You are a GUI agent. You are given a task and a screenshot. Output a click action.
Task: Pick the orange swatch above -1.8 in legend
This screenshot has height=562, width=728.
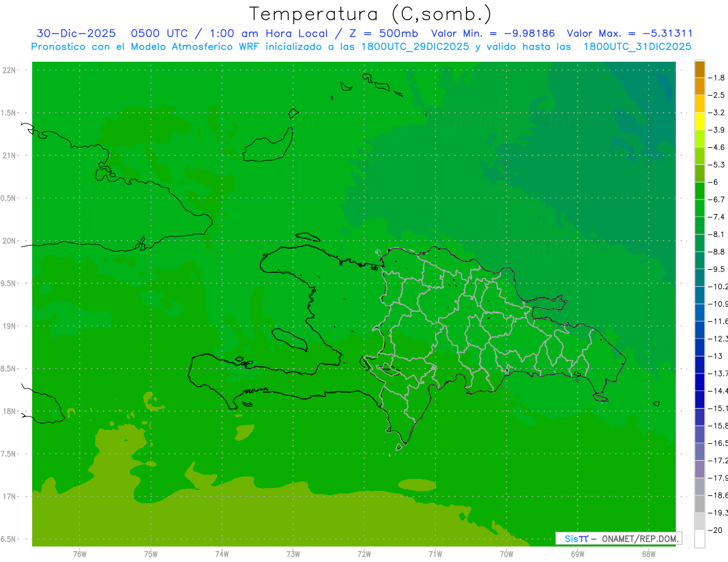click(x=699, y=69)
